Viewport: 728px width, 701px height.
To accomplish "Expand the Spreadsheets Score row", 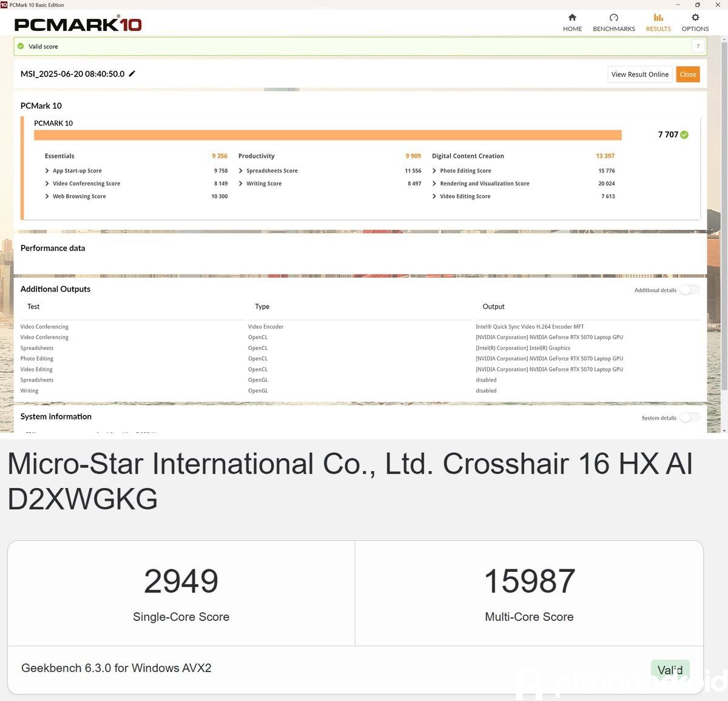I will point(241,171).
